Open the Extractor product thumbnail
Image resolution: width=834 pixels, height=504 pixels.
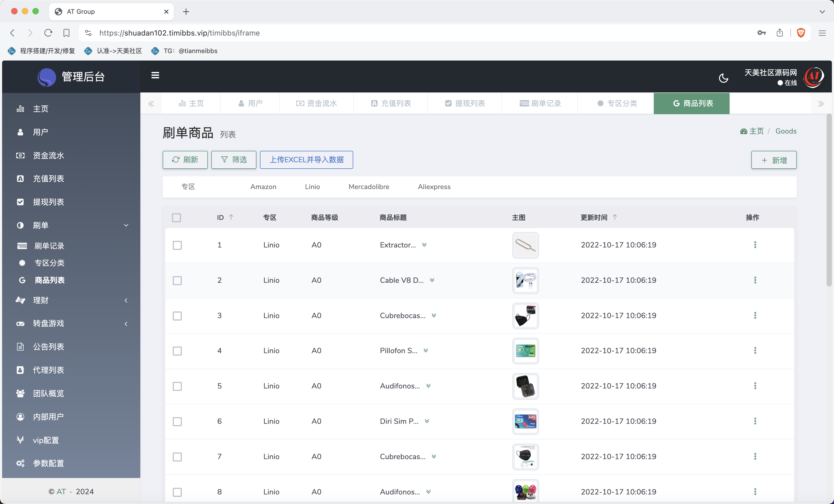pyautogui.click(x=525, y=245)
